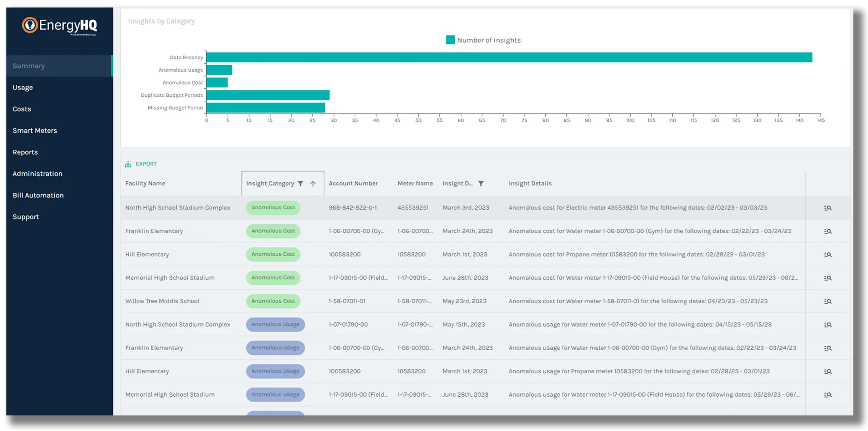
Task: Click the export download icon
Action: [128, 164]
